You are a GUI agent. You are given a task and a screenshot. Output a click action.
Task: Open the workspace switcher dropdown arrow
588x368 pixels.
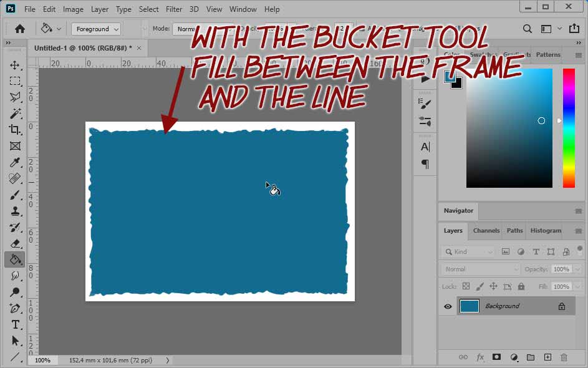click(559, 29)
